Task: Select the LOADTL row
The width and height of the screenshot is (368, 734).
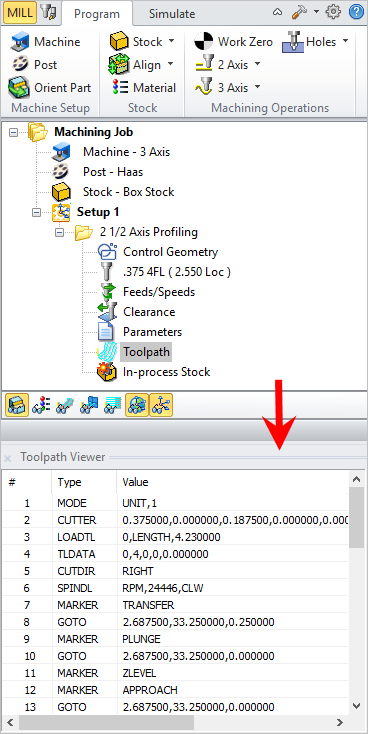Action: click(175, 537)
